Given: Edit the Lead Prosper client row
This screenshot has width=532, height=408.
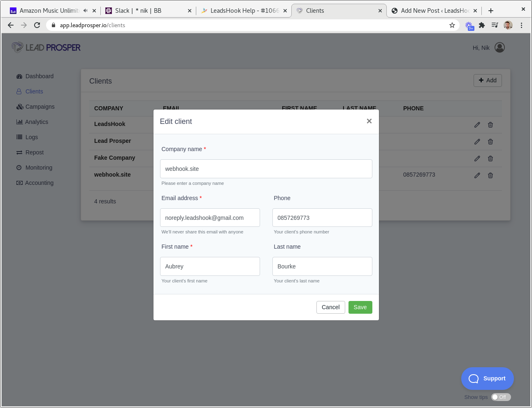Looking at the screenshot, I should [477, 142].
